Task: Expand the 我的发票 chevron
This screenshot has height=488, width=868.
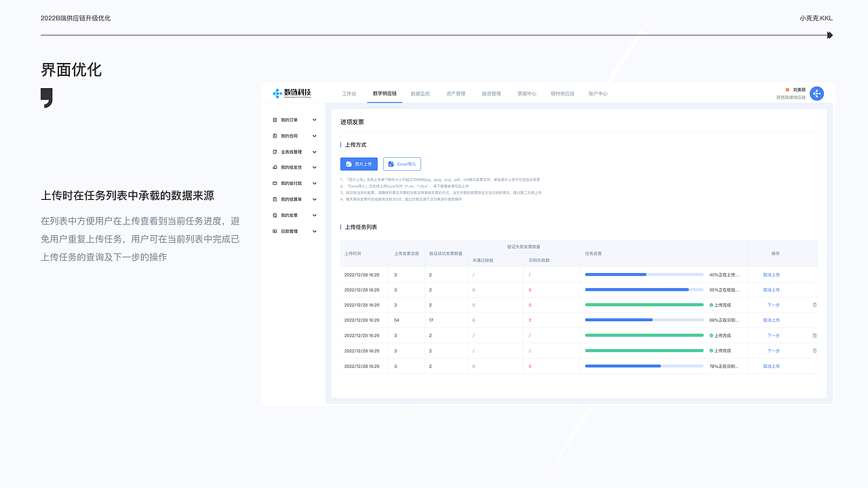Action: click(x=315, y=216)
